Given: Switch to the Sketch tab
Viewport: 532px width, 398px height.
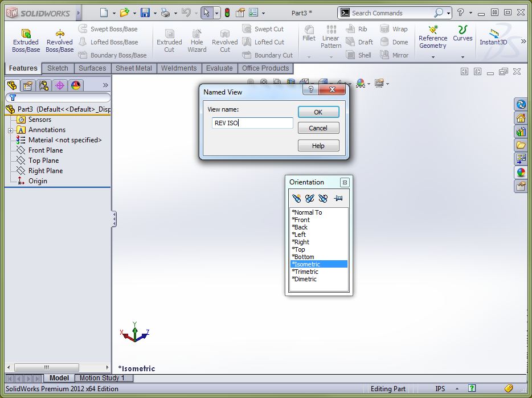Looking at the screenshot, I should [x=58, y=68].
